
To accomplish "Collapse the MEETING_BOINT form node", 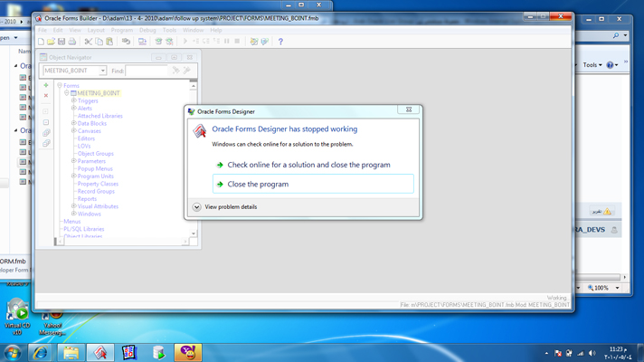I will [x=67, y=93].
